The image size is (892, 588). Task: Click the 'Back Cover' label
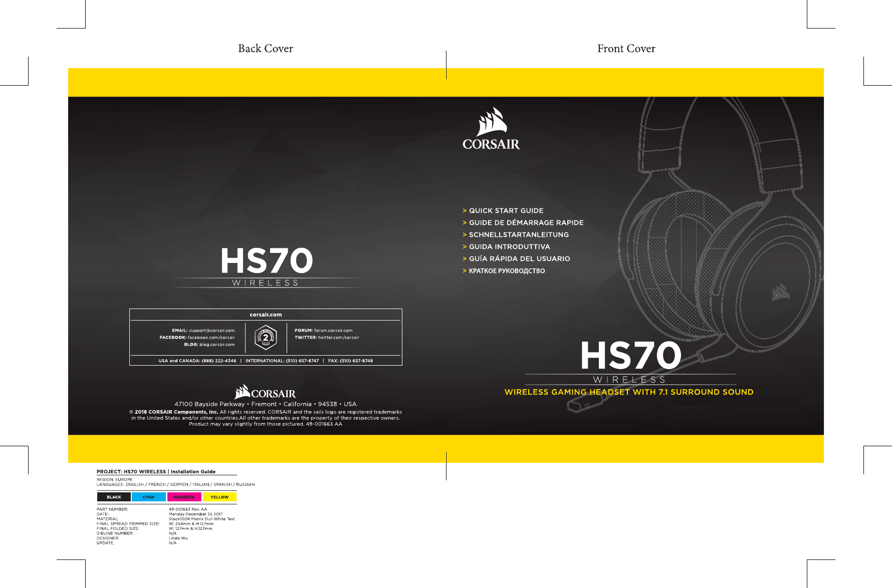point(266,49)
